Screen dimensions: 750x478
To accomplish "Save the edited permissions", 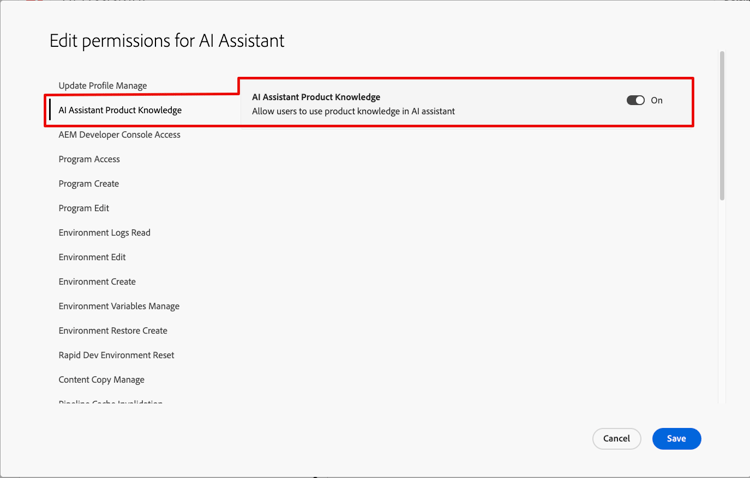I will pos(676,438).
